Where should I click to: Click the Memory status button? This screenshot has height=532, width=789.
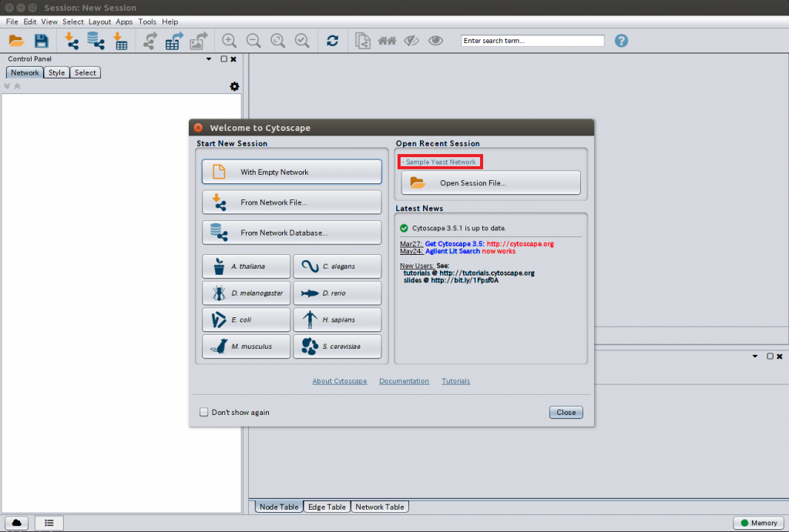(x=758, y=523)
